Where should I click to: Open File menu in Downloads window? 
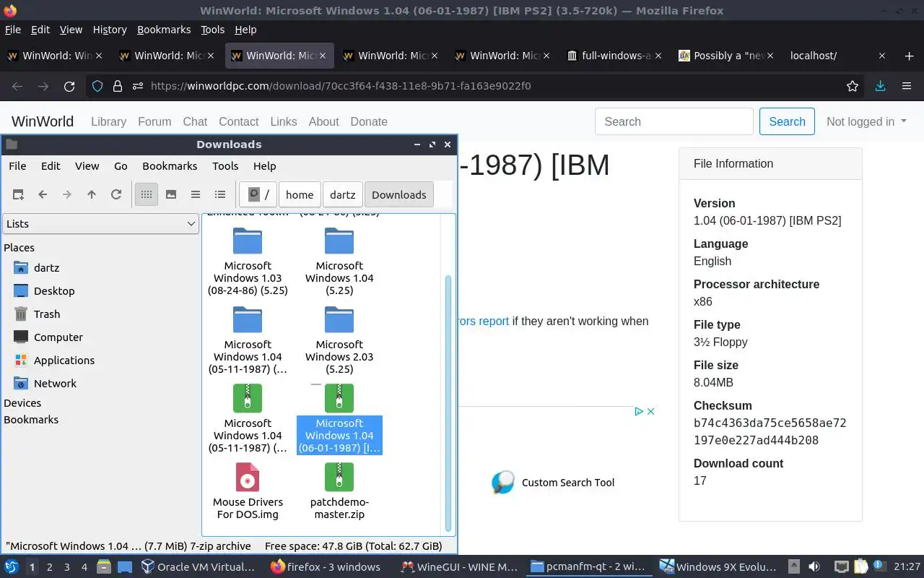pyautogui.click(x=17, y=165)
